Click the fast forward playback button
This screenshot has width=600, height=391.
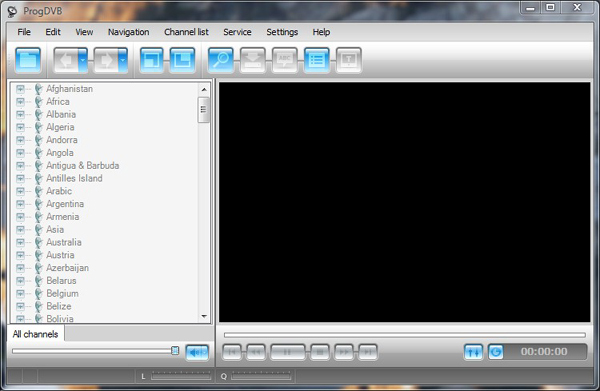(x=344, y=352)
